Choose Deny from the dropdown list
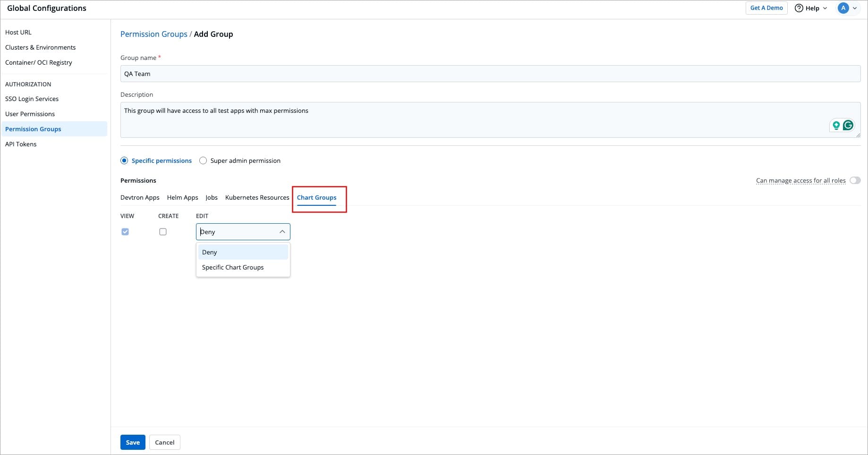Viewport: 868px width, 455px height. pos(210,252)
